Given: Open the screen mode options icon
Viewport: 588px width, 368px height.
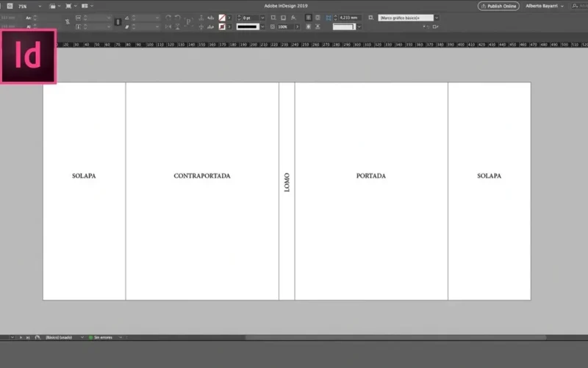Looking at the screenshot, I should tap(69, 6).
